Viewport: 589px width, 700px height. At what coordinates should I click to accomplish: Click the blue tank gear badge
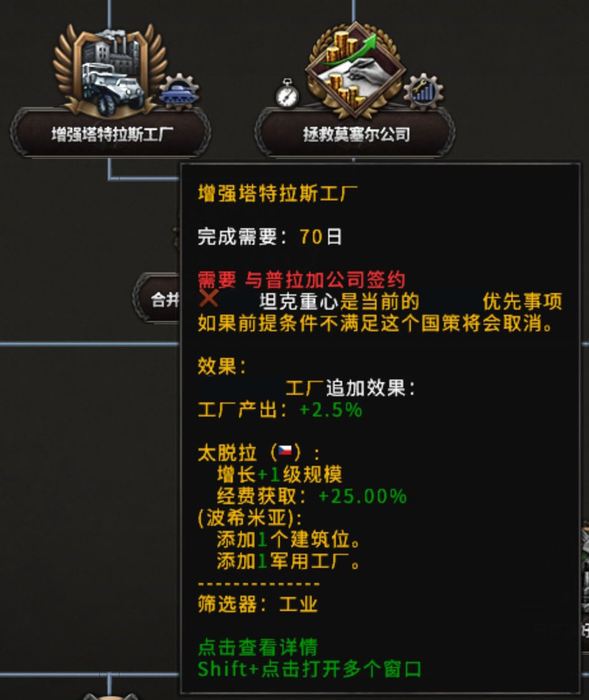point(179,92)
